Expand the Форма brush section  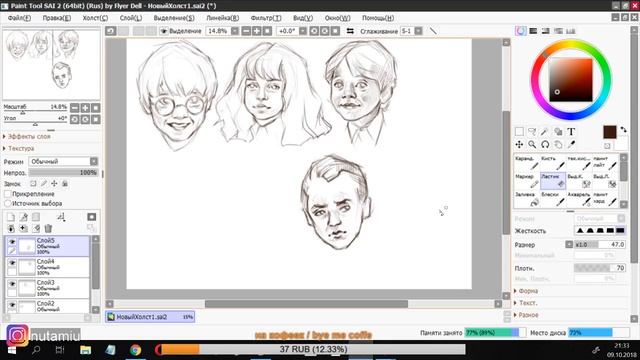click(x=528, y=291)
